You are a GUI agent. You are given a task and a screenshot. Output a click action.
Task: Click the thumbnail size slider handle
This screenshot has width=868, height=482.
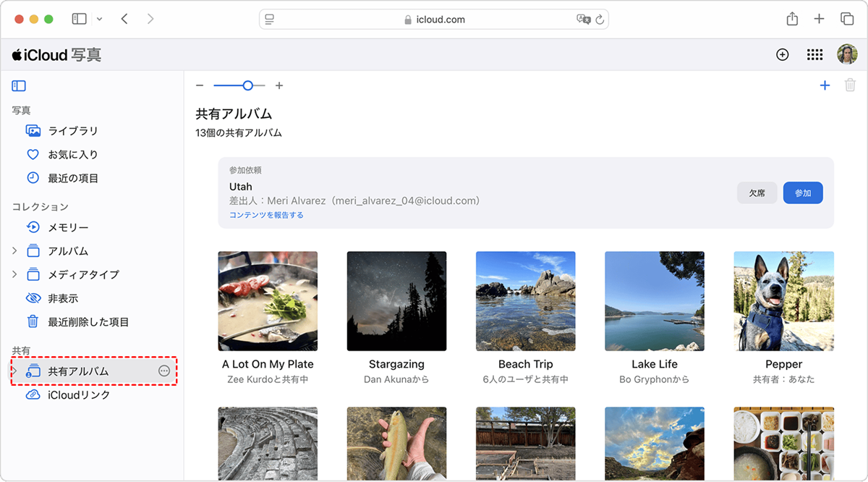click(248, 85)
